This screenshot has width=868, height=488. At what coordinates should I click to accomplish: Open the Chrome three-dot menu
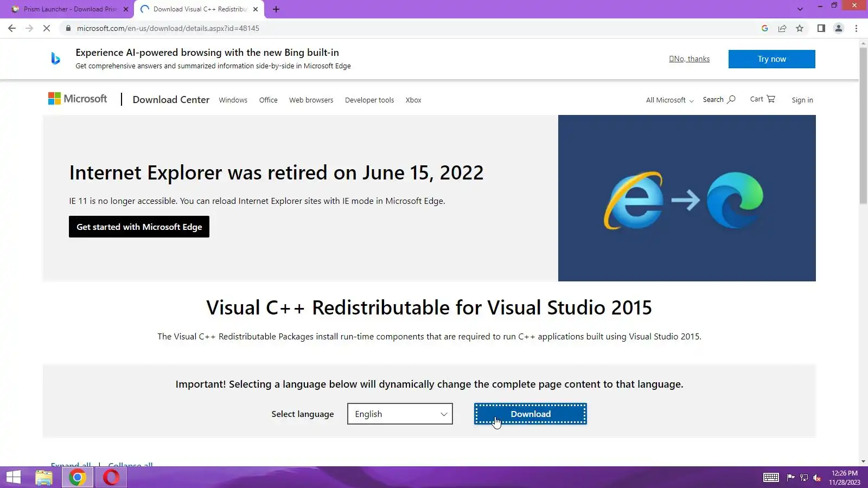857,28
